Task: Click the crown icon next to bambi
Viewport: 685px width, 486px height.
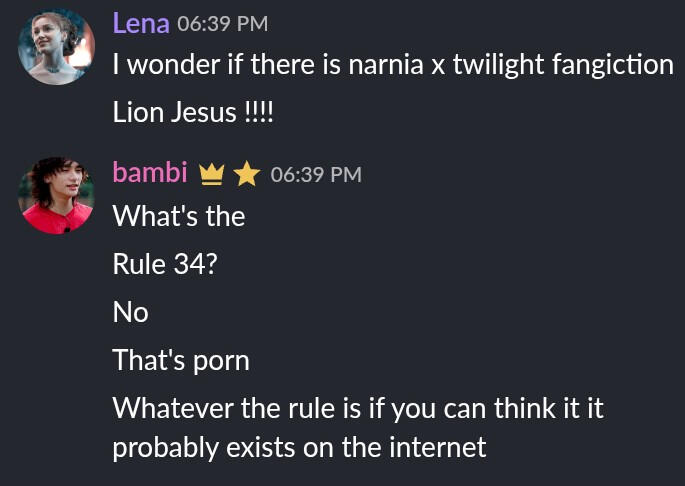Action: 210,175
